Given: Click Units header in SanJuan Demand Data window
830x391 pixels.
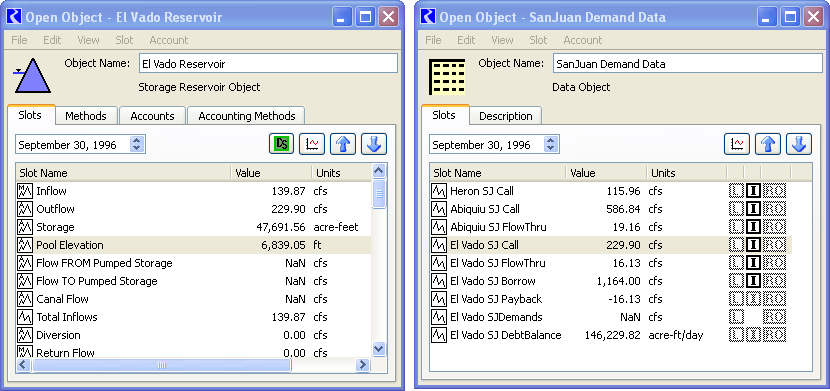Looking at the screenshot, I should (x=687, y=173).
